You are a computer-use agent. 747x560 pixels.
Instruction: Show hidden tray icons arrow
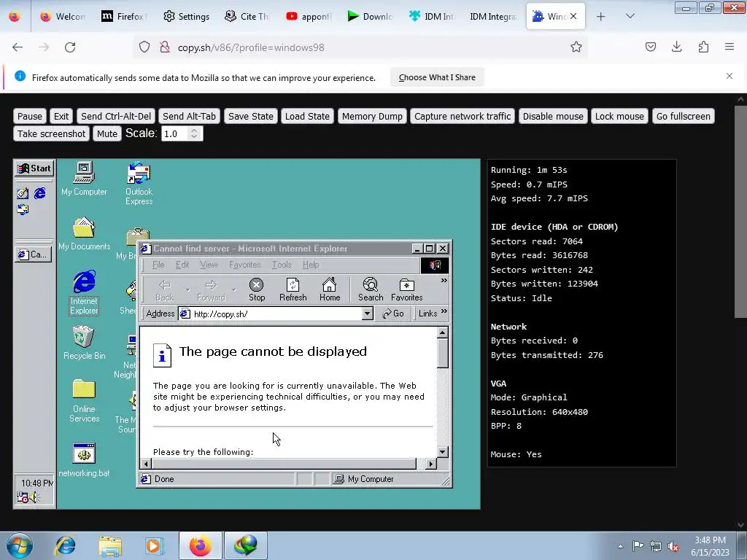click(620, 546)
